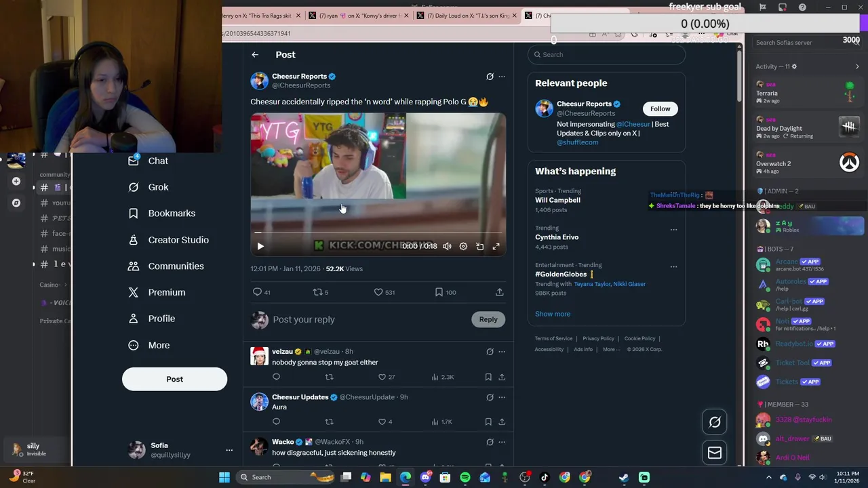Open the #GoldenGlobes trend
Viewport: 868px width, 488px height.
pyautogui.click(x=561, y=274)
